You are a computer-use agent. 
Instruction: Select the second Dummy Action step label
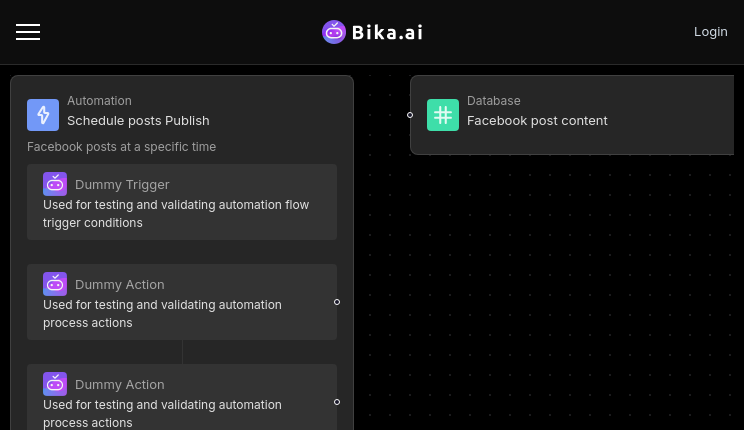(x=120, y=384)
